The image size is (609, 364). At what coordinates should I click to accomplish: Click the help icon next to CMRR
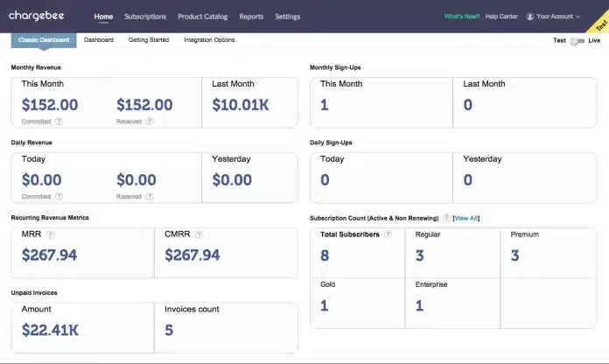tap(199, 234)
